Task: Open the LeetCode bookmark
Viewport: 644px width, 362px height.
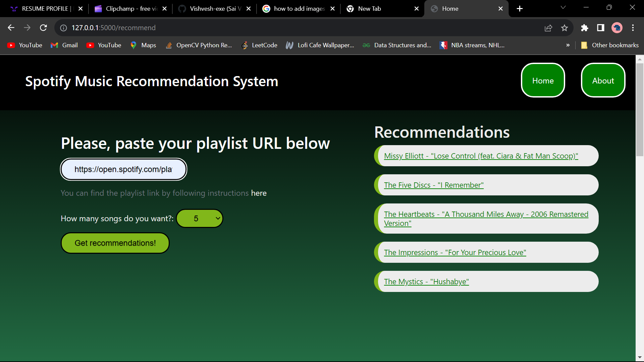Action: click(259, 45)
